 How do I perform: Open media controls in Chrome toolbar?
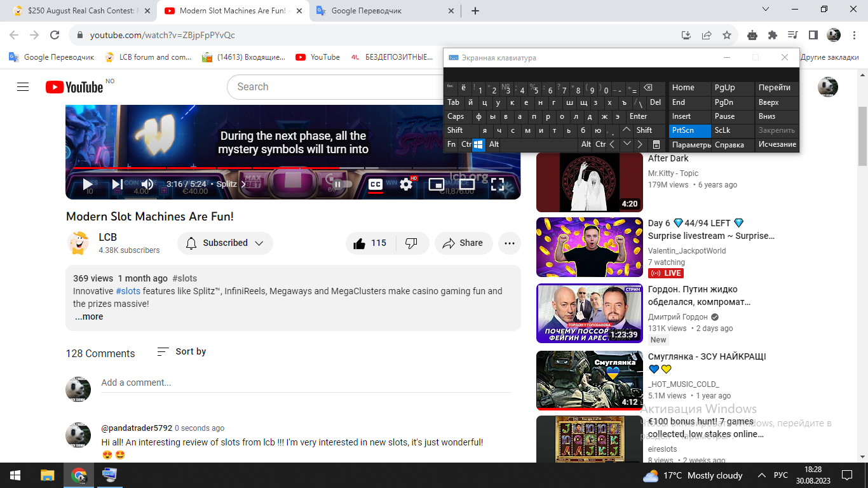pos(792,35)
